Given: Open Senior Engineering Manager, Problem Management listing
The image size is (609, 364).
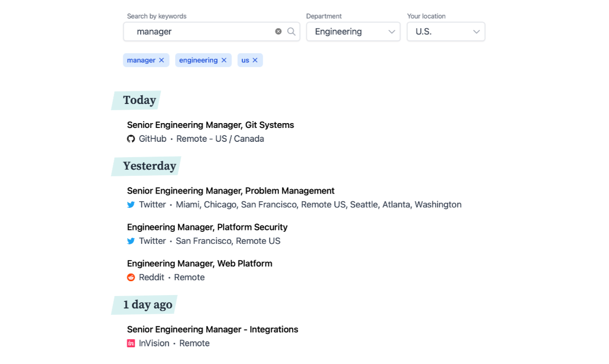Looking at the screenshot, I should 231,191.
